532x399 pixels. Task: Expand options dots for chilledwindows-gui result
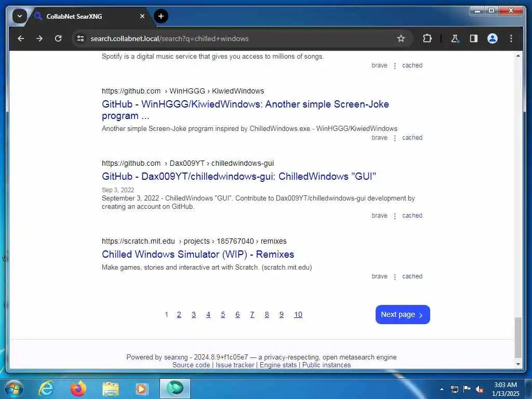395,216
